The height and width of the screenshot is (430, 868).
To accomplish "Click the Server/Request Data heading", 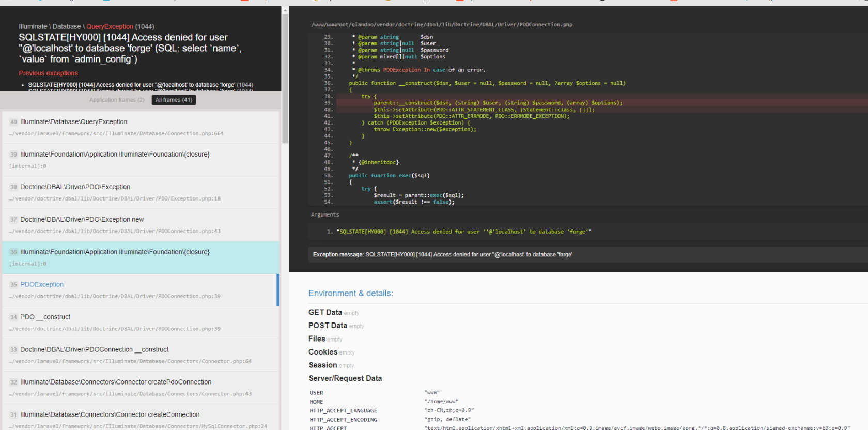I will coord(345,378).
